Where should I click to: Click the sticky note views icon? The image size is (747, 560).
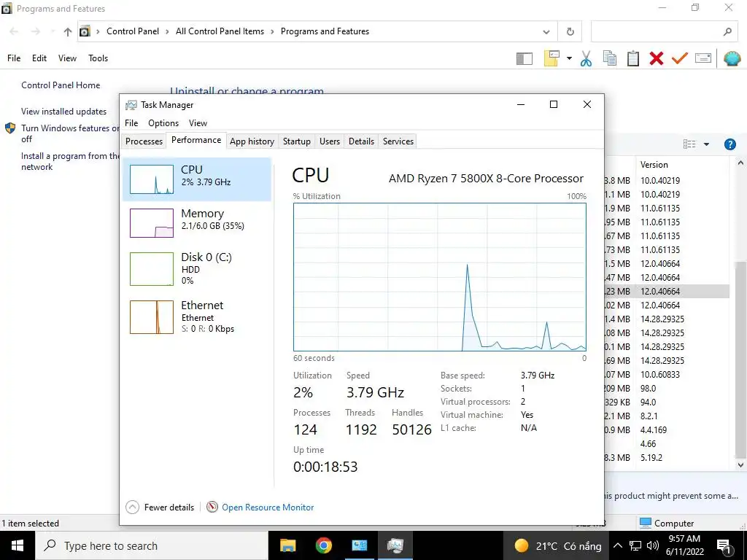pos(551,58)
